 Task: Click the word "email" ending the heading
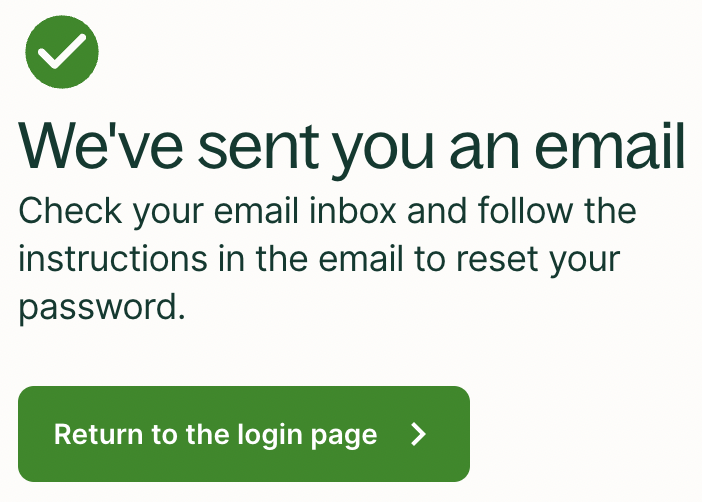coord(613,148)
